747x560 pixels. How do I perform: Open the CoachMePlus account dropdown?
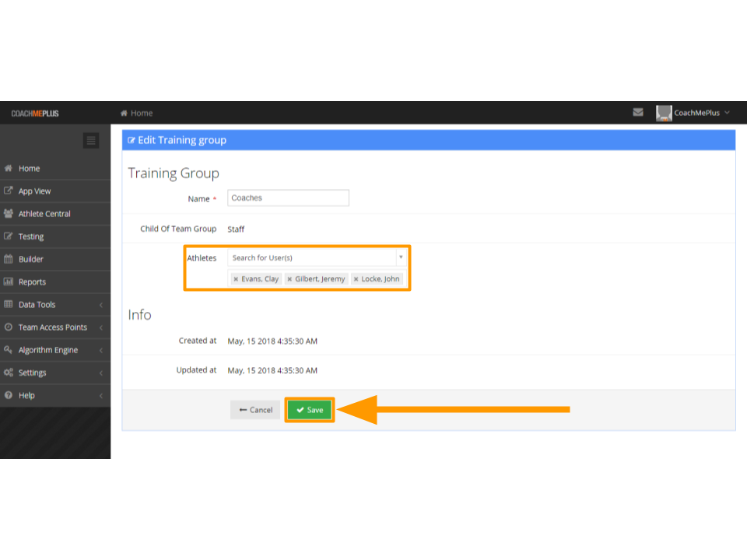(701, 113)
